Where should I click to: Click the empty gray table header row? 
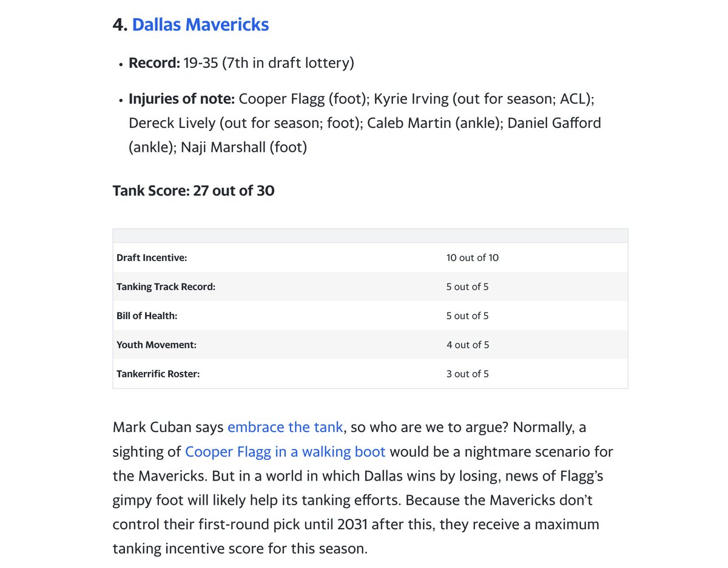pyautogui.click(x=370, y=235)
